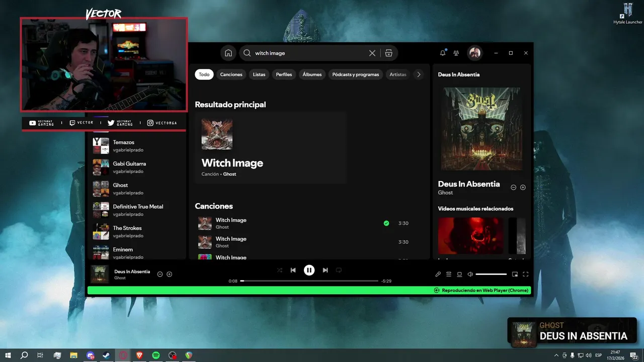Open Steam from the taskbar

[x=107, y=355]
